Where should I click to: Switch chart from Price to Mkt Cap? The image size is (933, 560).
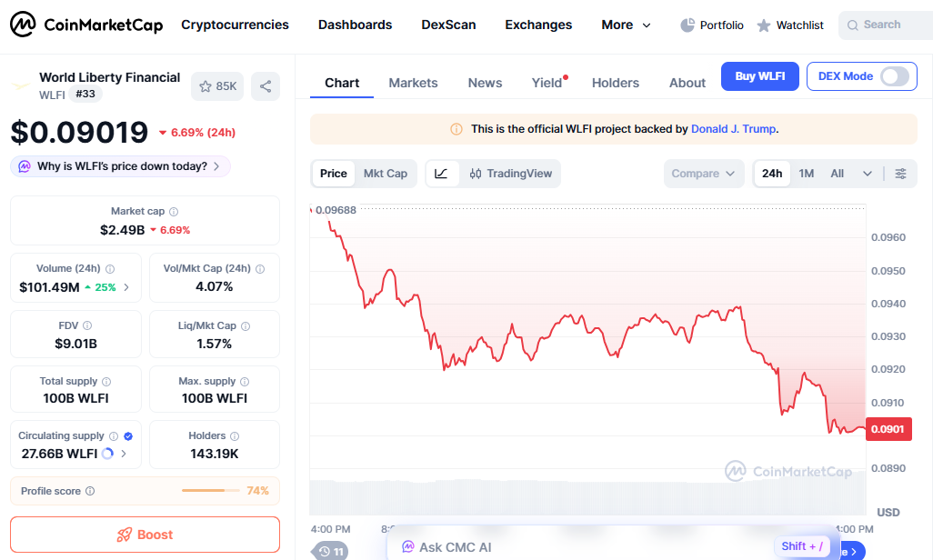(386, 173)
